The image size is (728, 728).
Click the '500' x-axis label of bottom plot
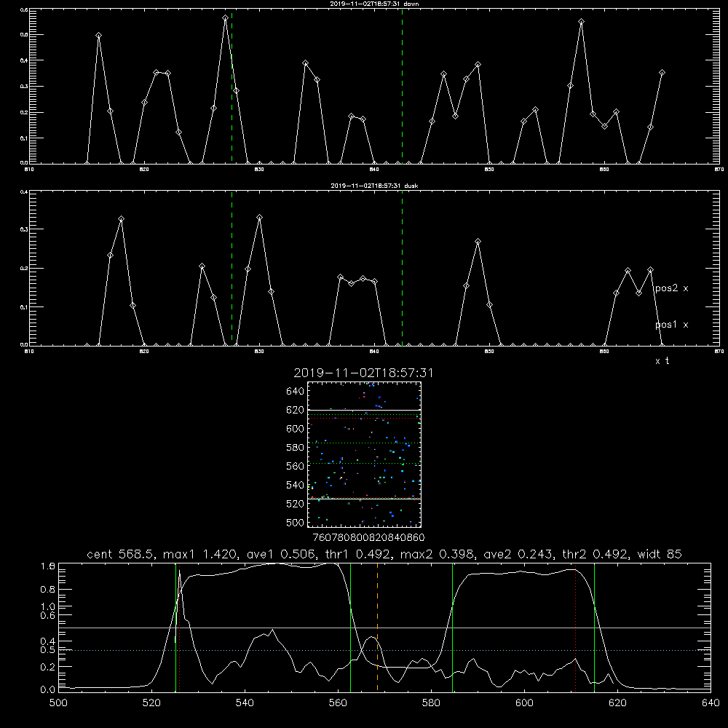[58, 703]
